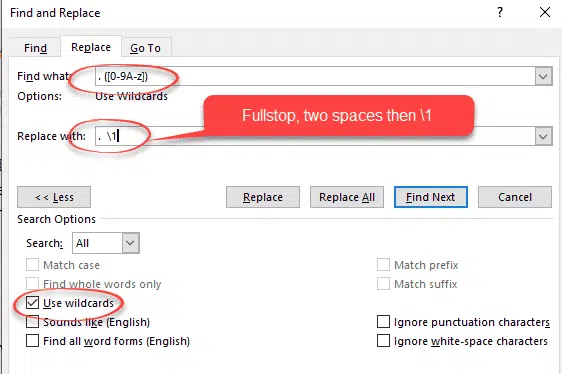
Task: Open the Go To tab
Action: click(146, 48)
